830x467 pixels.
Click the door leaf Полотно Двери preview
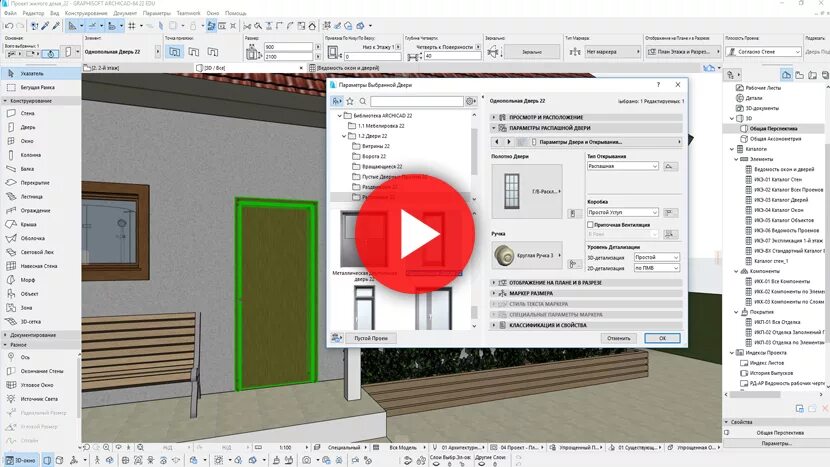(527, 191)
